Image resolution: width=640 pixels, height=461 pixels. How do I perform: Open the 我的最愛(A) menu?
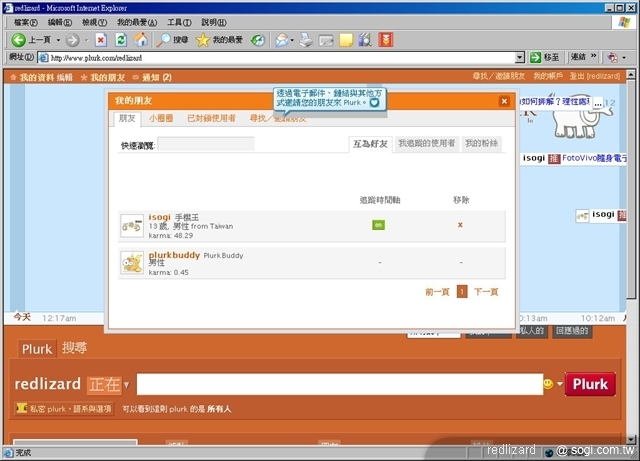137,22
